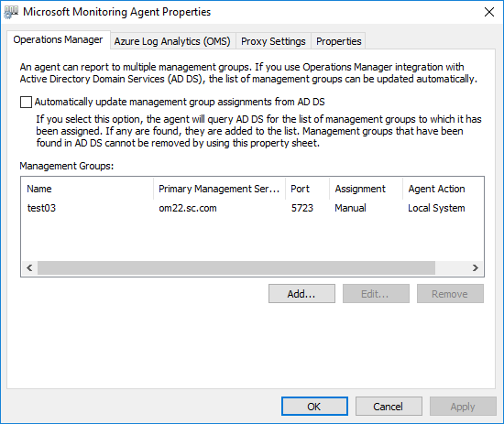Viewport: 504px width, 424px height.
Task: Switch to the Operations Manager tab
Action: point(58,39)
